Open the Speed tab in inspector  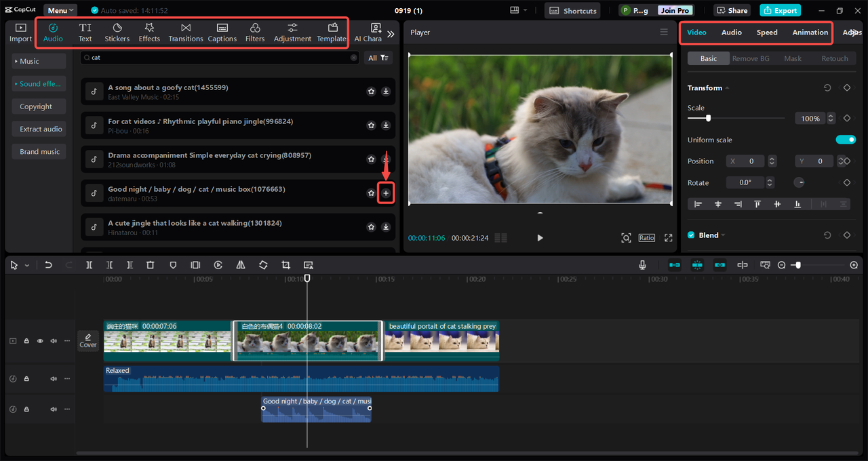tap(767, 33)
